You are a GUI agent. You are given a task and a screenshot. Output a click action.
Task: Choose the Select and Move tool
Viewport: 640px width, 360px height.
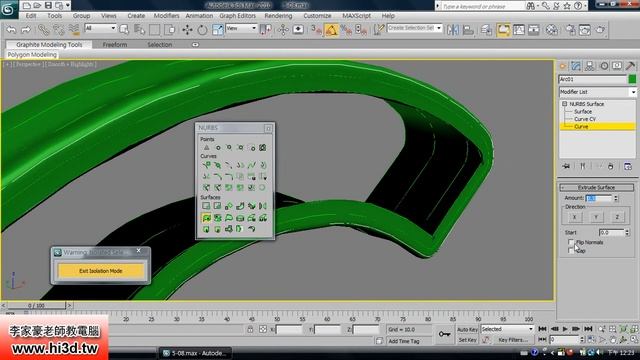(x=187, y=29)
